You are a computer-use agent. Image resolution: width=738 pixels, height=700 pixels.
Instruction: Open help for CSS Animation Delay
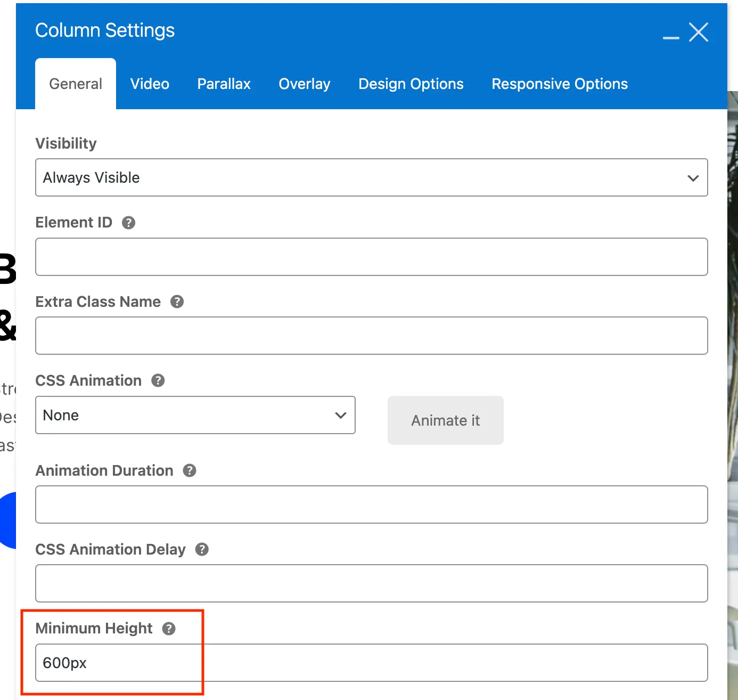202,550
